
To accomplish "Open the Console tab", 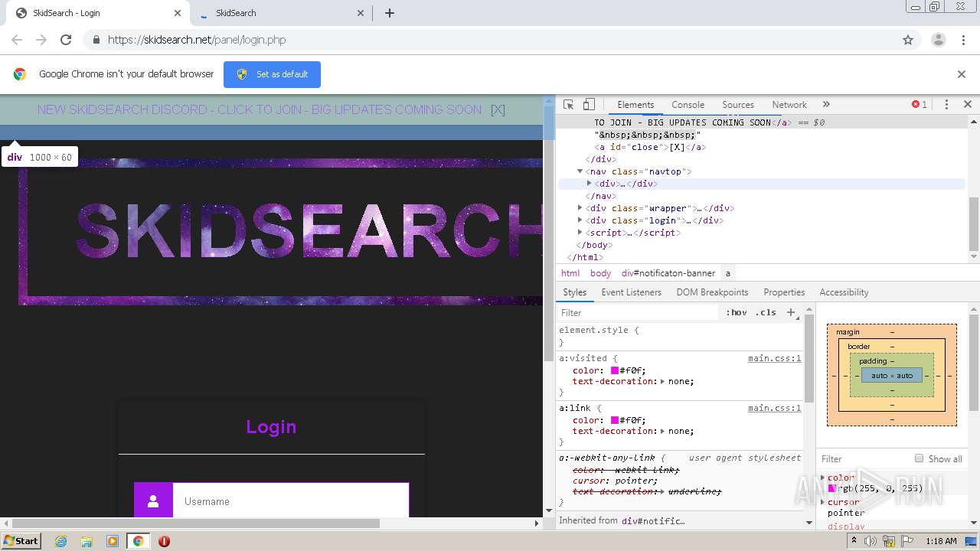I will (688, 105).
